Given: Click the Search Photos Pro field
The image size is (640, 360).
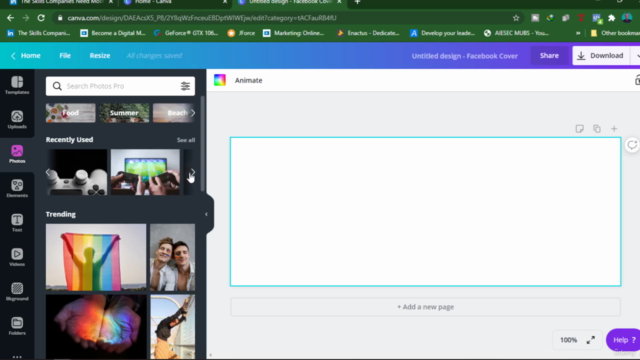Looking at the screenshot, I should [120, 86].
